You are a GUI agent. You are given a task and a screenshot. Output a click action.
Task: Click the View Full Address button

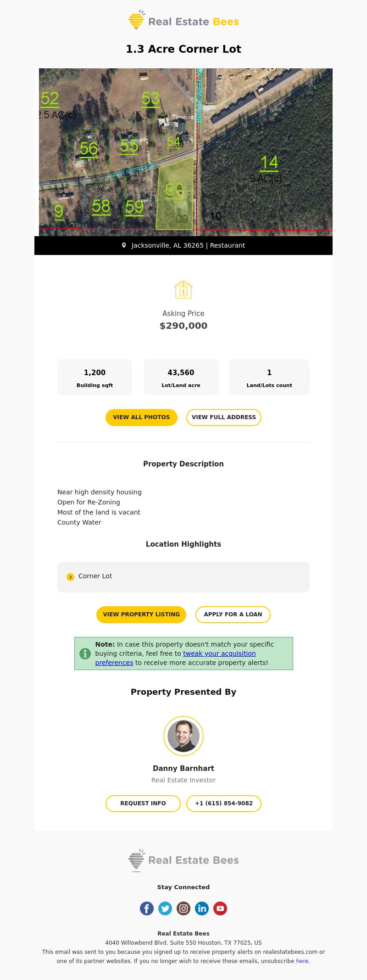click(224, 417)
